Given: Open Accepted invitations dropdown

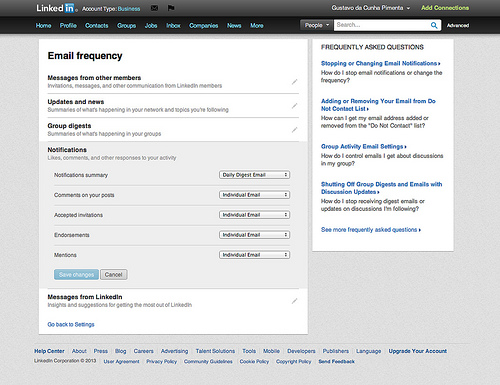Looking at the screenshot, I should coord(254,215).
